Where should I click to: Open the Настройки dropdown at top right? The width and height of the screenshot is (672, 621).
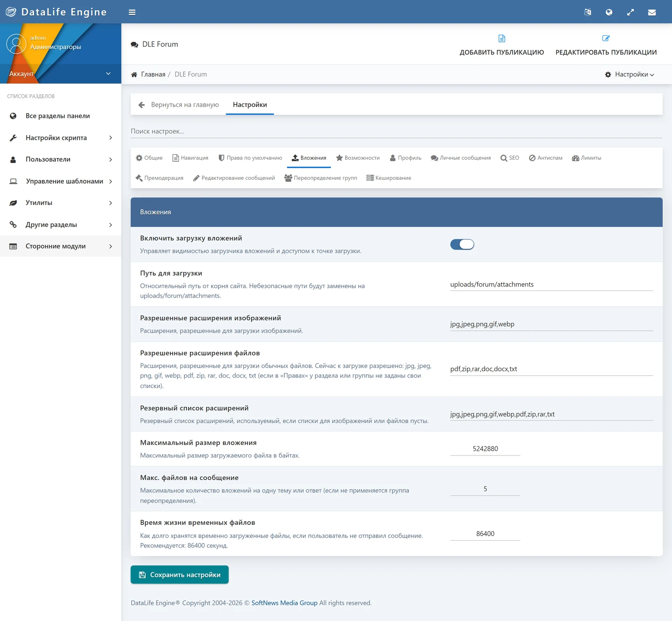point(629,74)
